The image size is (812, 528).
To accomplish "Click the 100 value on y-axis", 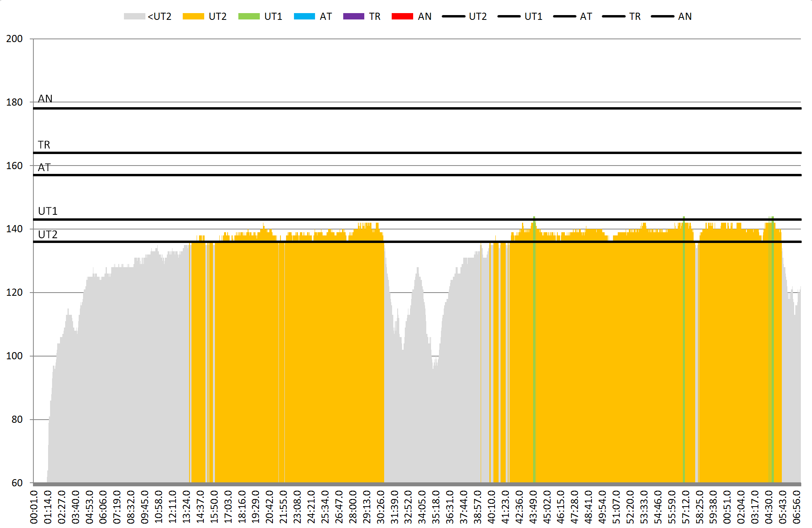I will pos(14,356).
